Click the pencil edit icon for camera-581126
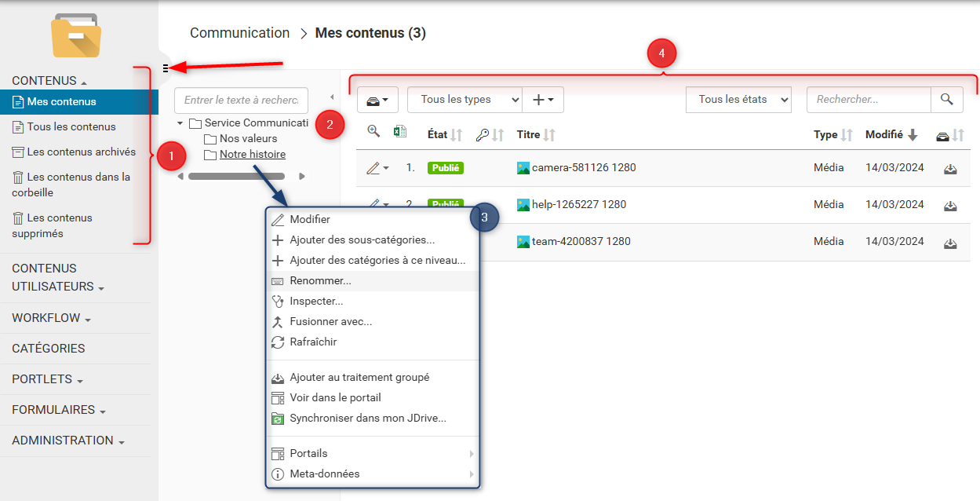 coord(374,168)
